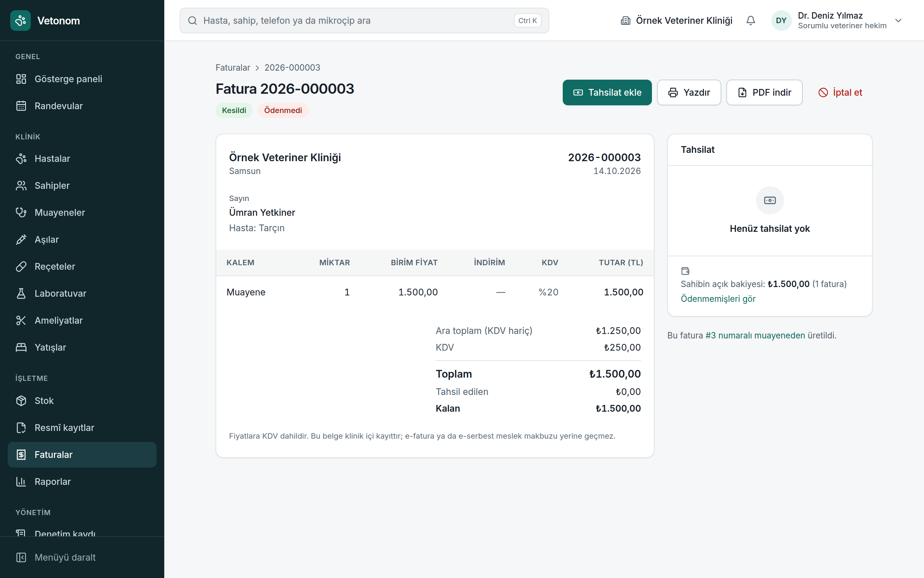
Task: Click the cash icon above Henüz tahsilat yok
Action: (770, 200)
